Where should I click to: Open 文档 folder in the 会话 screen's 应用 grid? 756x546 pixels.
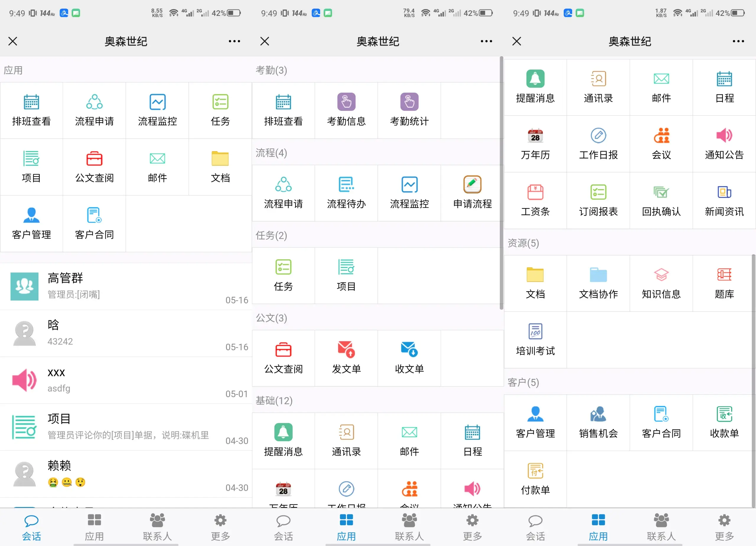pyautogui.click(x=220, y=167)
